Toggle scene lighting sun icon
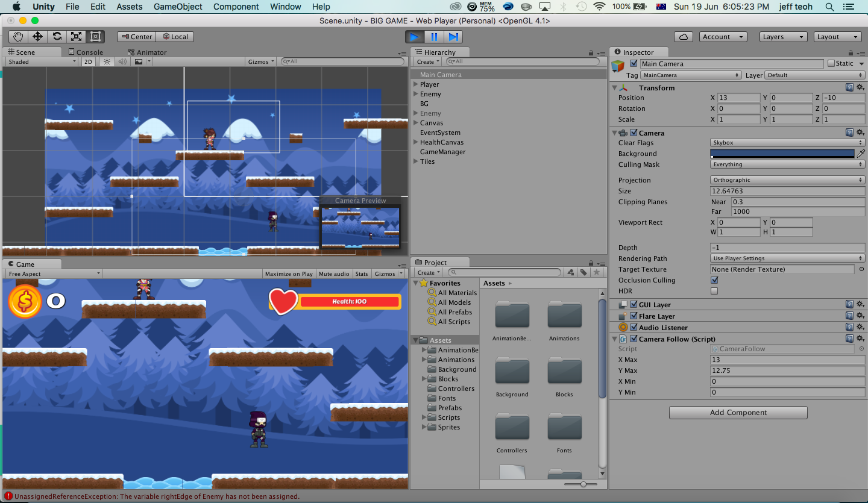The height and width of the screenshot is (503, 868). [107, 61]
